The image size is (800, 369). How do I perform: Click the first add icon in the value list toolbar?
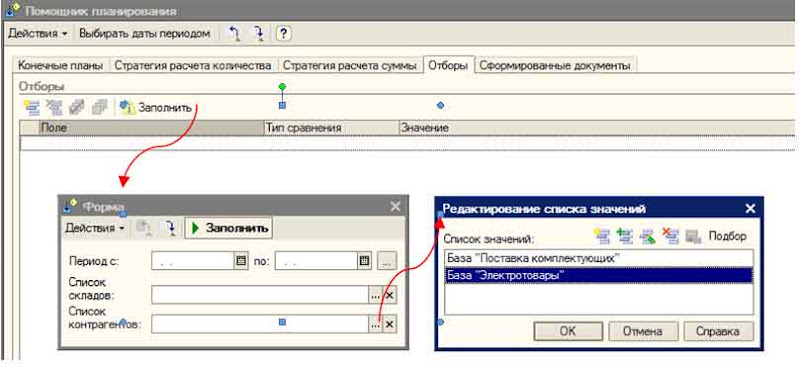point(603,236)
